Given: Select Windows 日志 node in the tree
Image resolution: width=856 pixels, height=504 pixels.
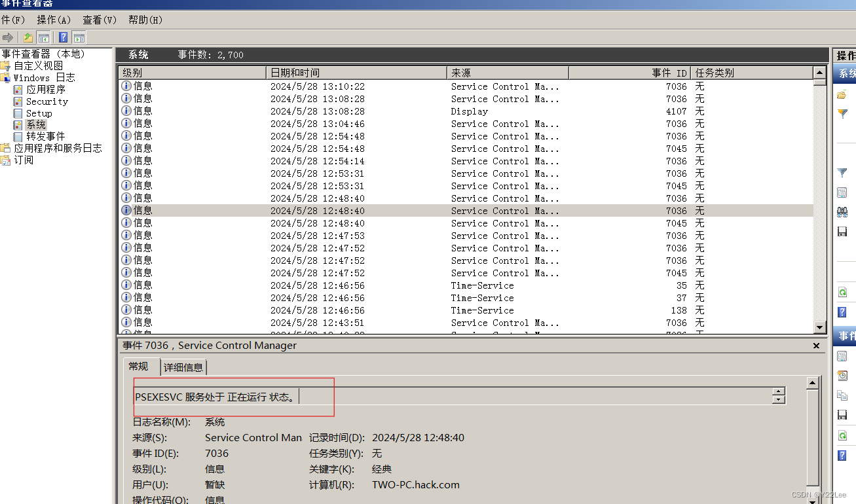Looking at the screenshot, I should click(45, 77).
